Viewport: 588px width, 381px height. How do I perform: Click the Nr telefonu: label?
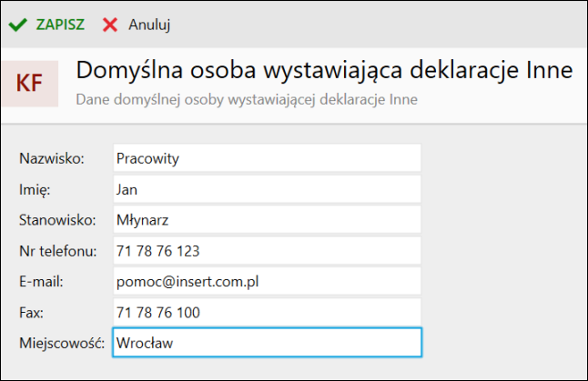[x=57, y=251]
